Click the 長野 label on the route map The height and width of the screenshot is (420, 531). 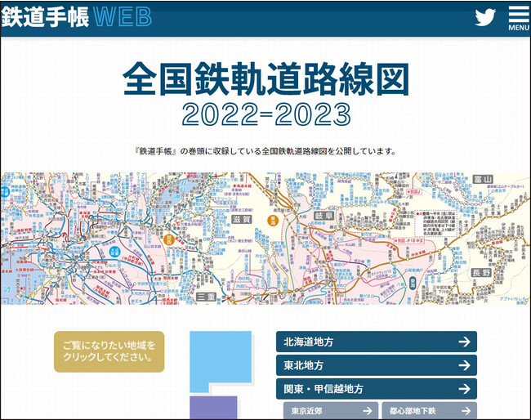[481, 272]
